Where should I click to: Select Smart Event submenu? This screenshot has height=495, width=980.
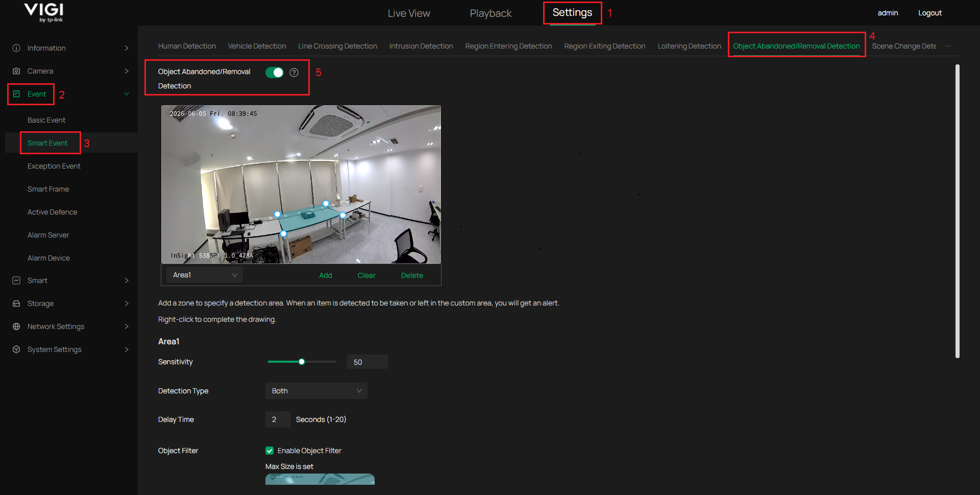pyautogui.click(x=47, y=143)
